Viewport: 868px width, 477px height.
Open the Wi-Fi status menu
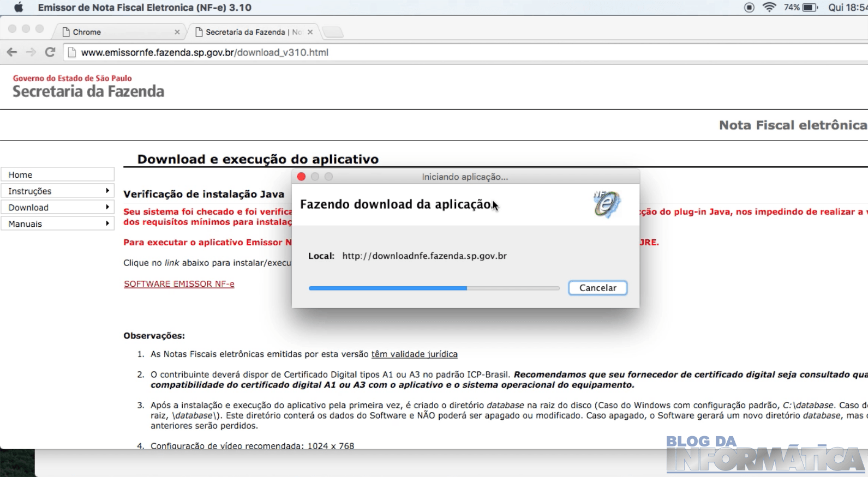click(769, 8)
